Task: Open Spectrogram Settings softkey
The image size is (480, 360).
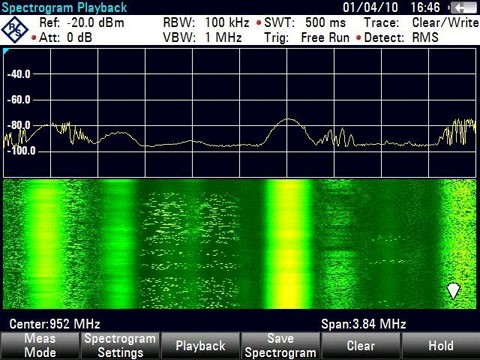Action: click(x=120, y=346)
